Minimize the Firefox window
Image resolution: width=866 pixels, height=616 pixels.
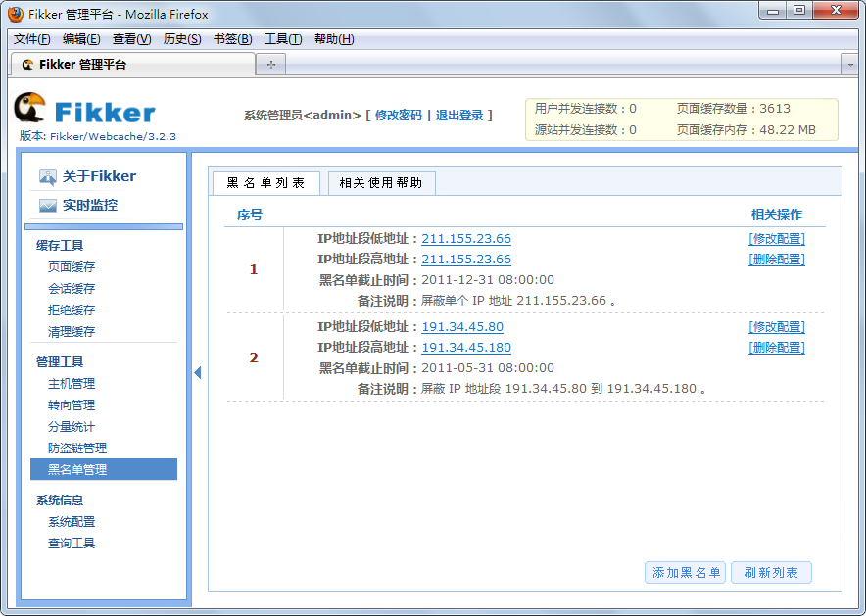(x=773, y=11)
